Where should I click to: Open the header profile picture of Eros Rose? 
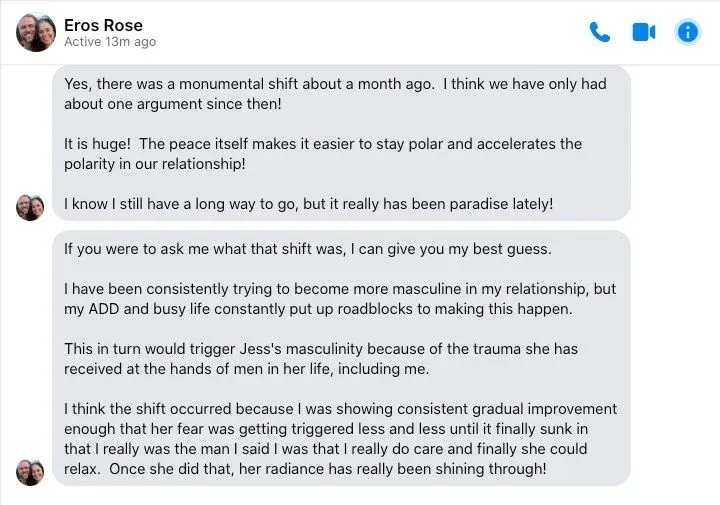pos(36,33)
